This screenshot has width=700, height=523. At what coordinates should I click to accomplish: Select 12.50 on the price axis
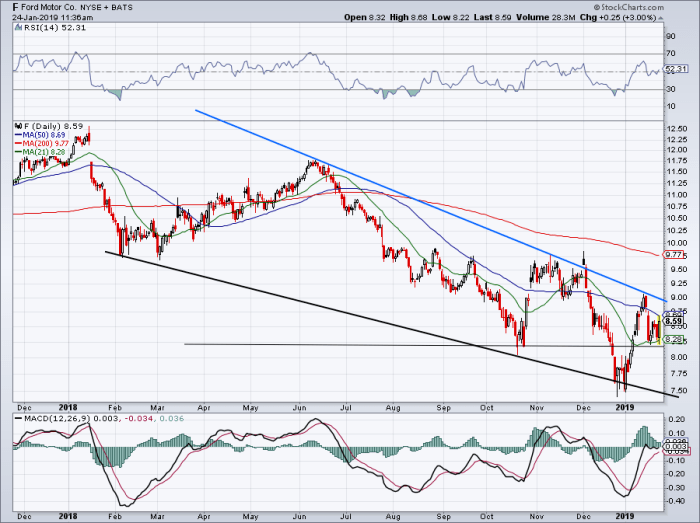click(x=676, y=129)
